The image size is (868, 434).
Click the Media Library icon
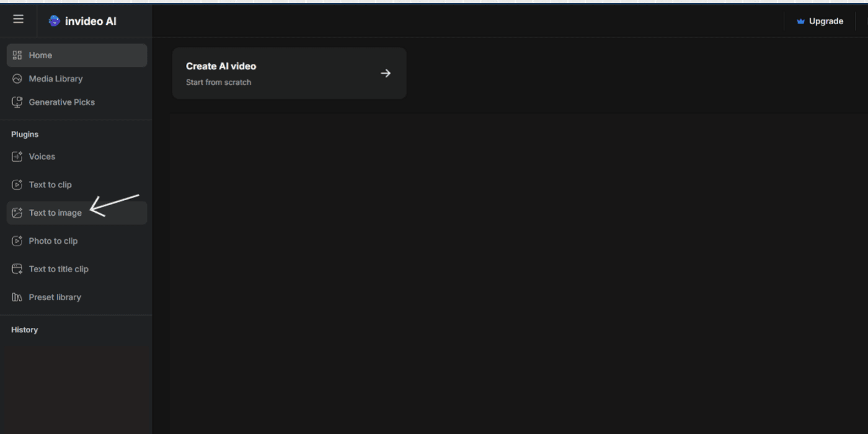17,78
